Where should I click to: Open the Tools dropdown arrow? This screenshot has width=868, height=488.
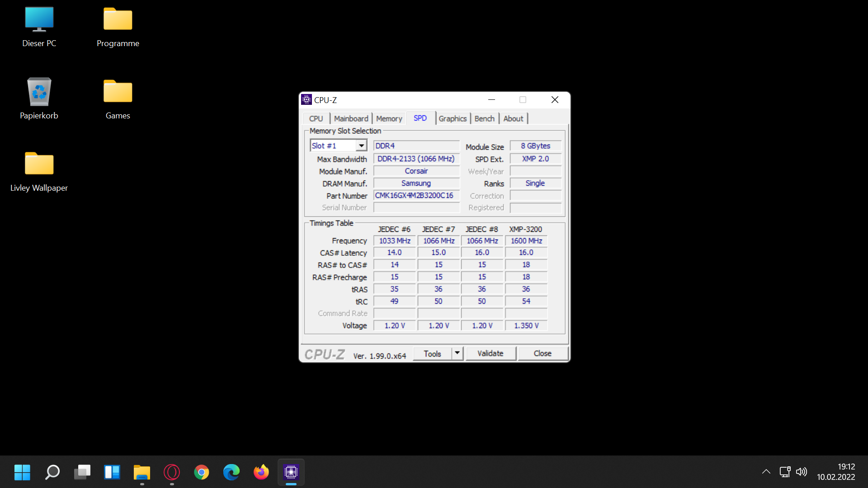click(458, 353)
